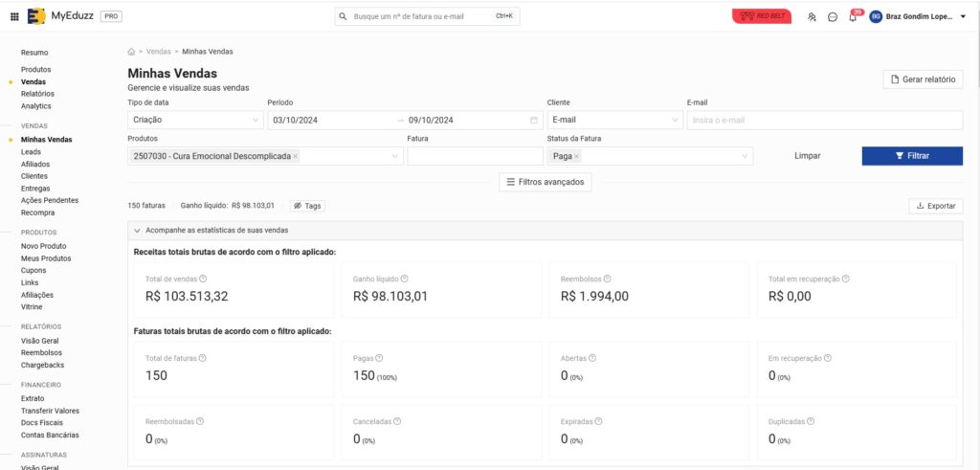The height and width of the screenshot is (470, 980).
Task: Open Produtos in sidebar
Action: (35, 69)
